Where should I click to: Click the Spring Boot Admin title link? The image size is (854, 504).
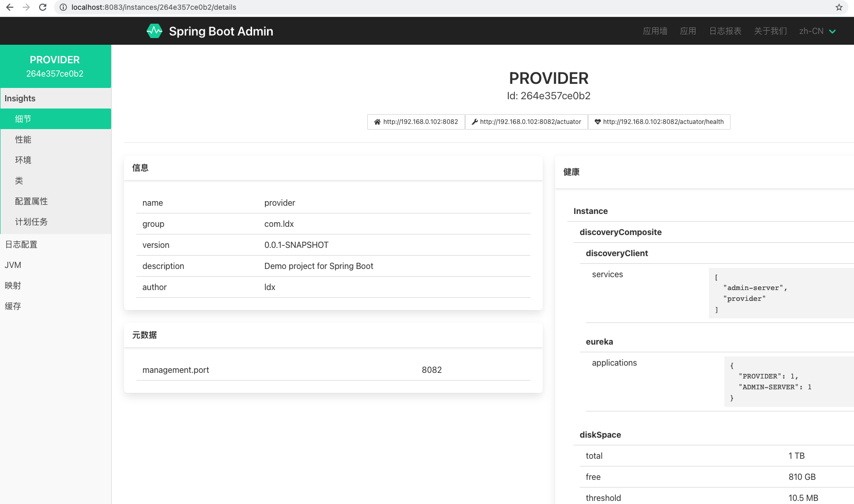pyautogui.click(x=221, y=31)
